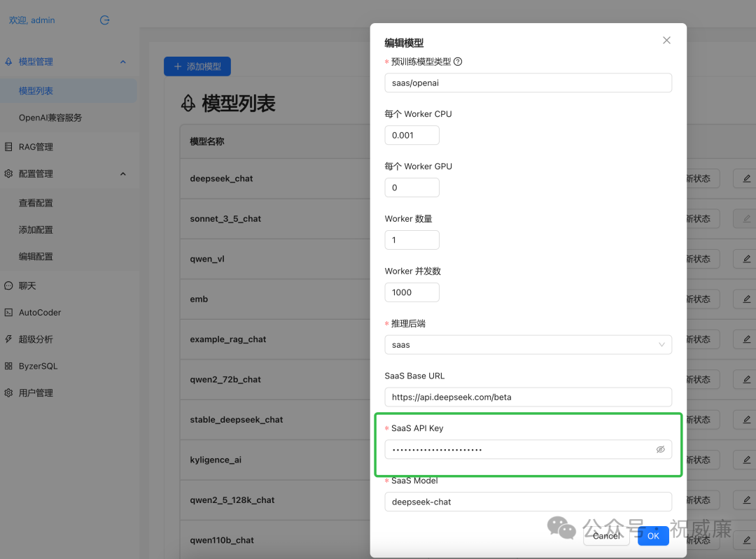Close the 编辑模型 dialog with the X
The height and width of the screenshot is (559, 756).
pyautogui.click(x=666, y=41)
